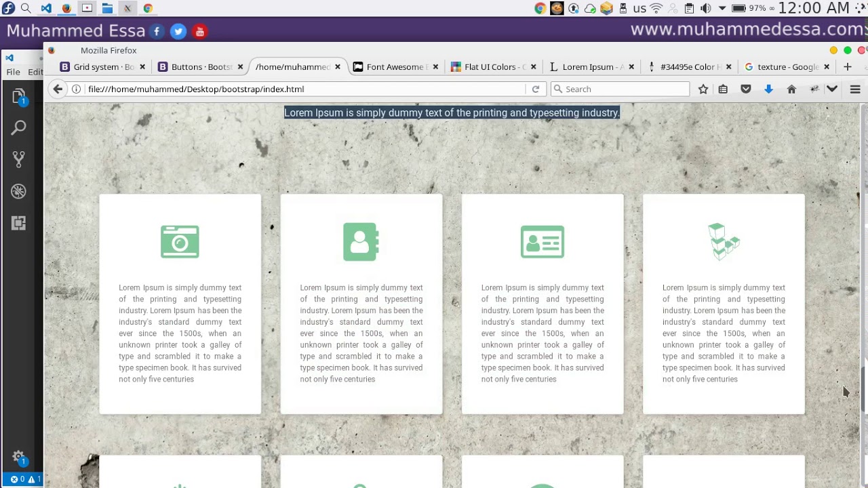Viewport: 868px width, 488px height.
Task: Expand hidden system tray icons arrow
Action: tap(722, 8)
